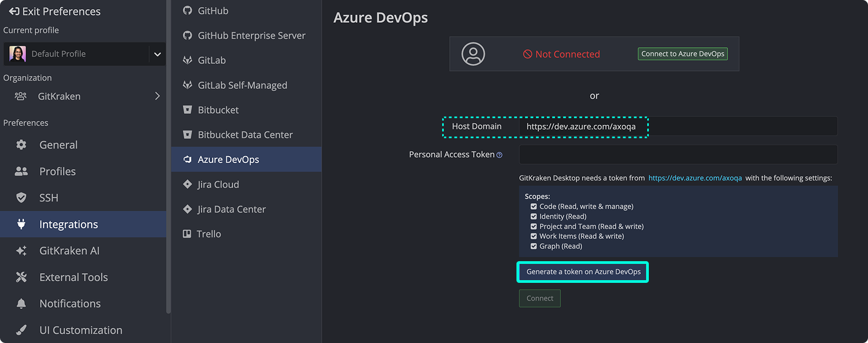This screenshot has height=343, width=868.
Task: Toggle the Code (Read, write & manage) checkbox
Action: 534,206
